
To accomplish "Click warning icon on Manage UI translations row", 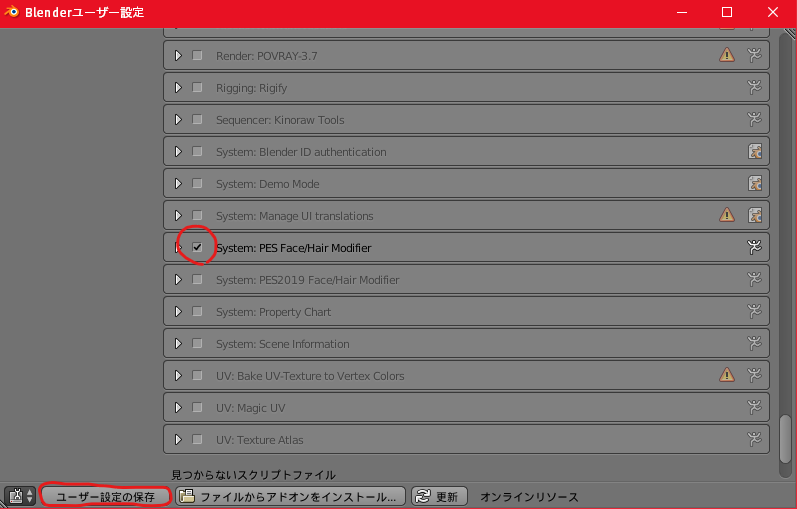I will 727,215.
